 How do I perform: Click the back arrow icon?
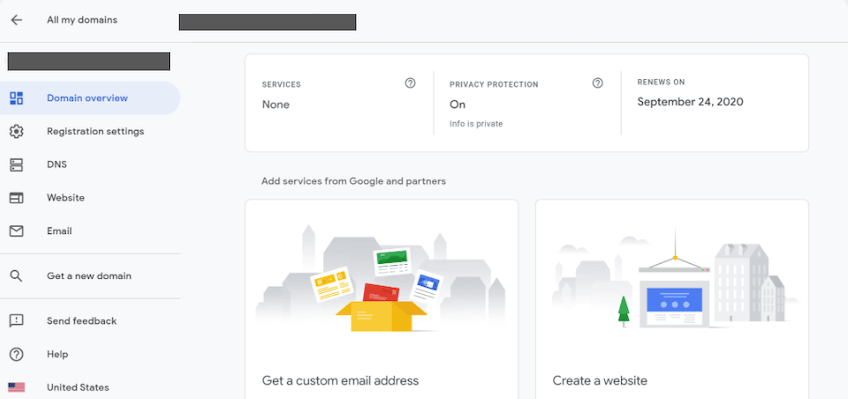point(17,20)
